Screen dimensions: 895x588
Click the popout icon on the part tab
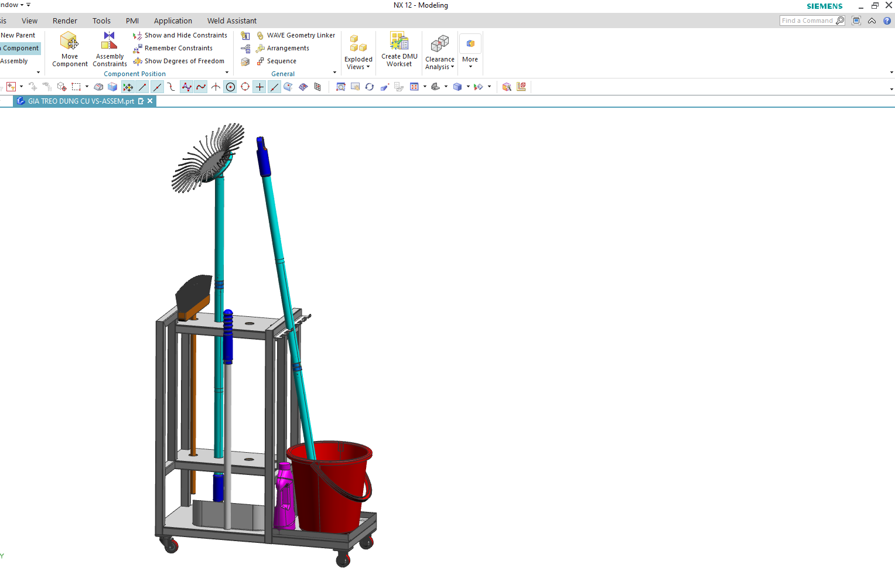click(141, 101)
